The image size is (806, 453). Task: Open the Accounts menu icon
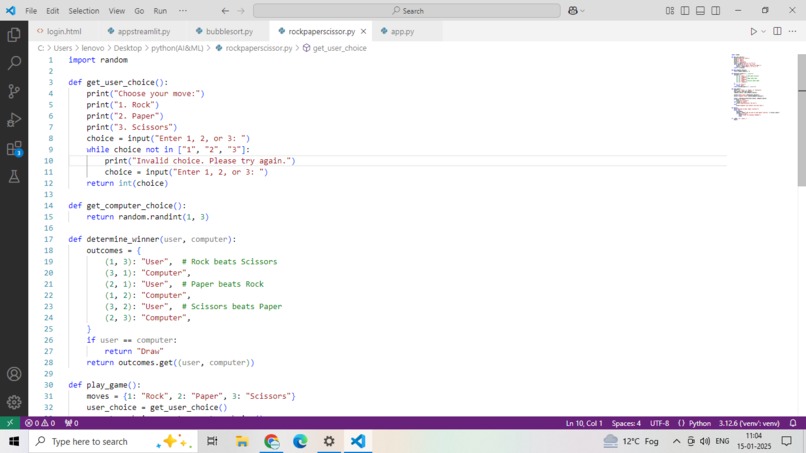click(x=14, y=374)
